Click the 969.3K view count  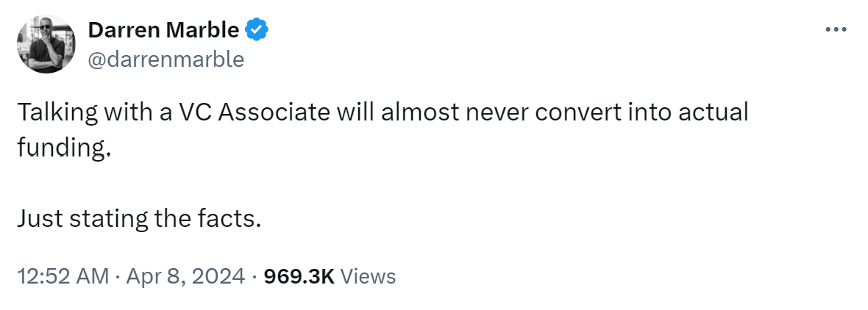[x=299, y=275]
